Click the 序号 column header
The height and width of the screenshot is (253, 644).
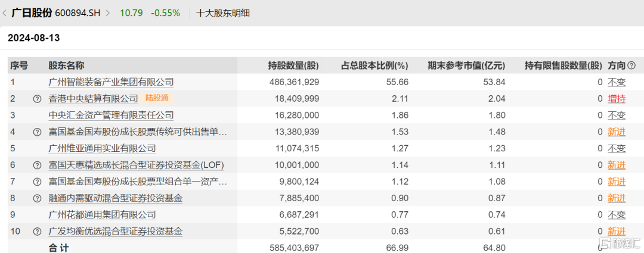(19, 65)
